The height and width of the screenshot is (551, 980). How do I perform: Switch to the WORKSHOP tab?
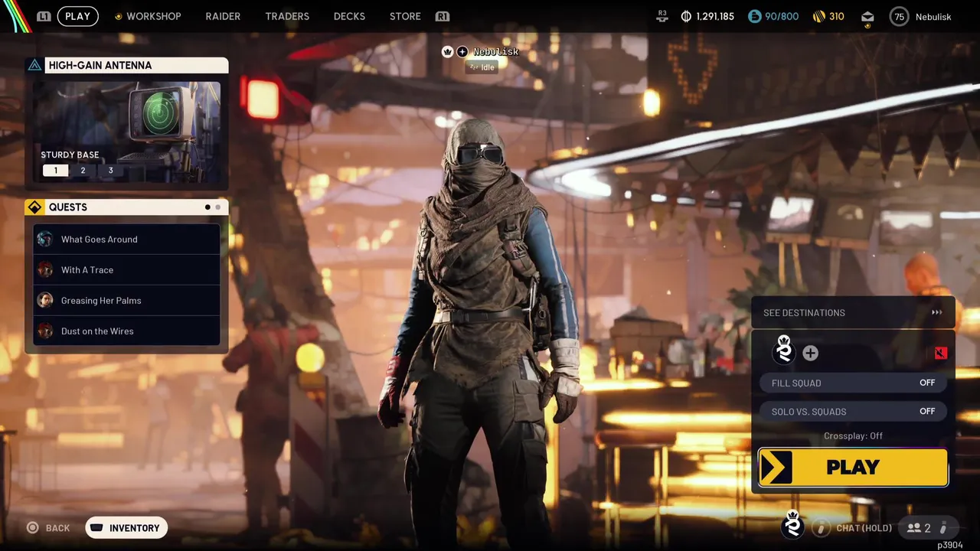[153, 16]
